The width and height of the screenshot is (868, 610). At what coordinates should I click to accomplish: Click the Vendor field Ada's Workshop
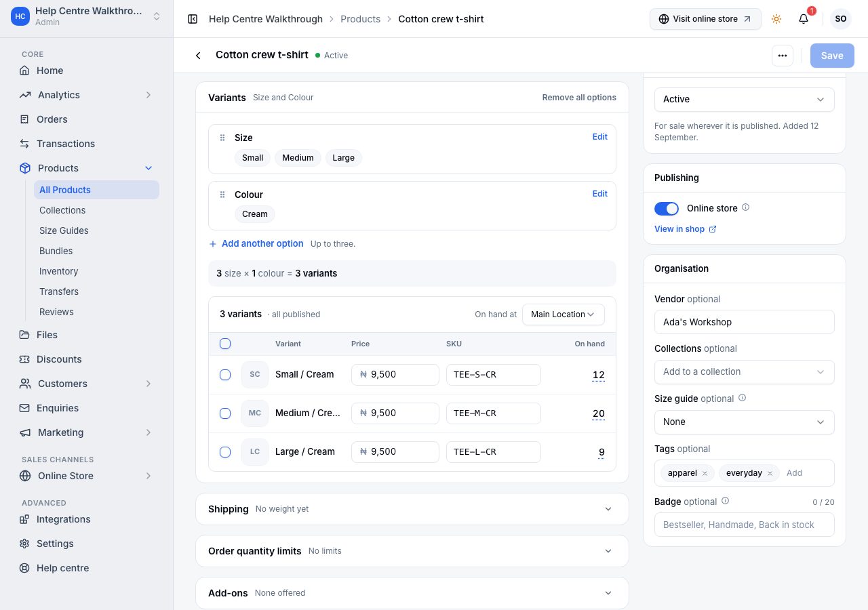click(745, 322)
